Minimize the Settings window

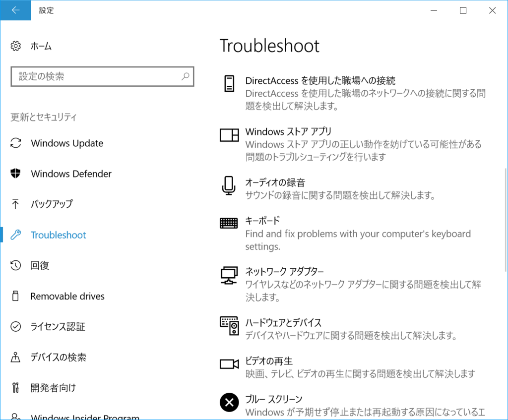point(434,10)
